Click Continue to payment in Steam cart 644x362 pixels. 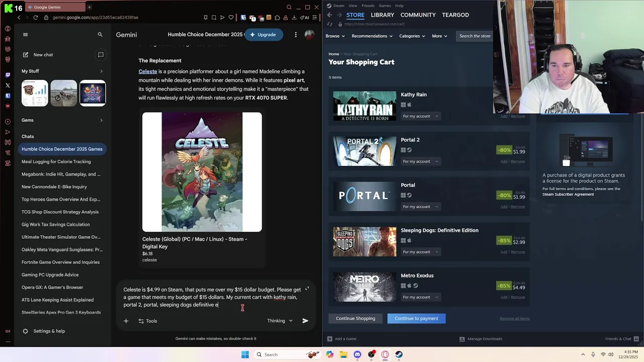pos(416,318)
